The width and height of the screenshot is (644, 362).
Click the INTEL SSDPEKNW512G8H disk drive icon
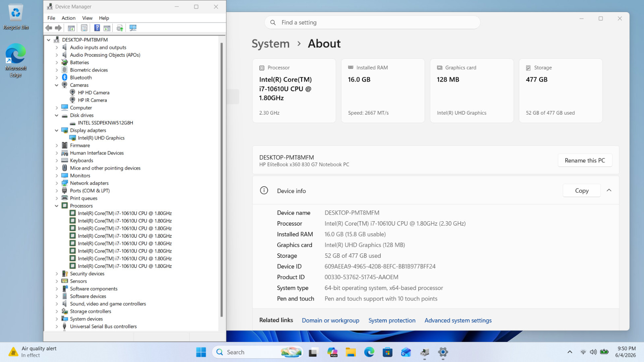click(72, 123)
